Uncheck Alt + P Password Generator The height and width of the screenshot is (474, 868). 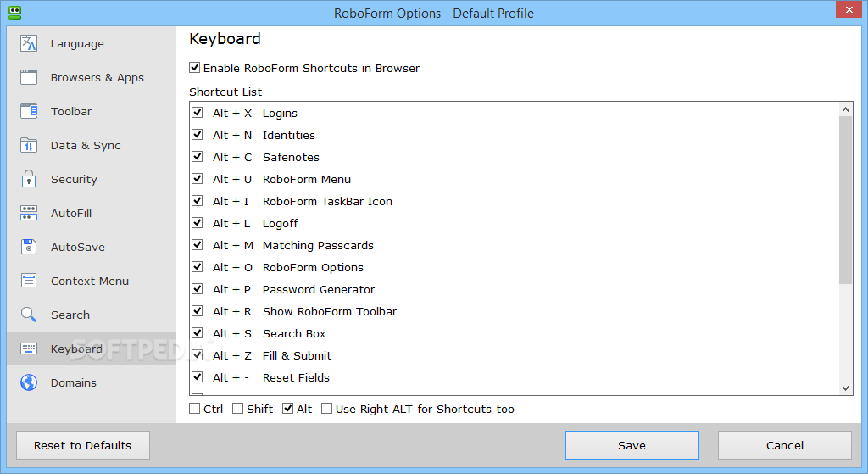pos(197,289)
